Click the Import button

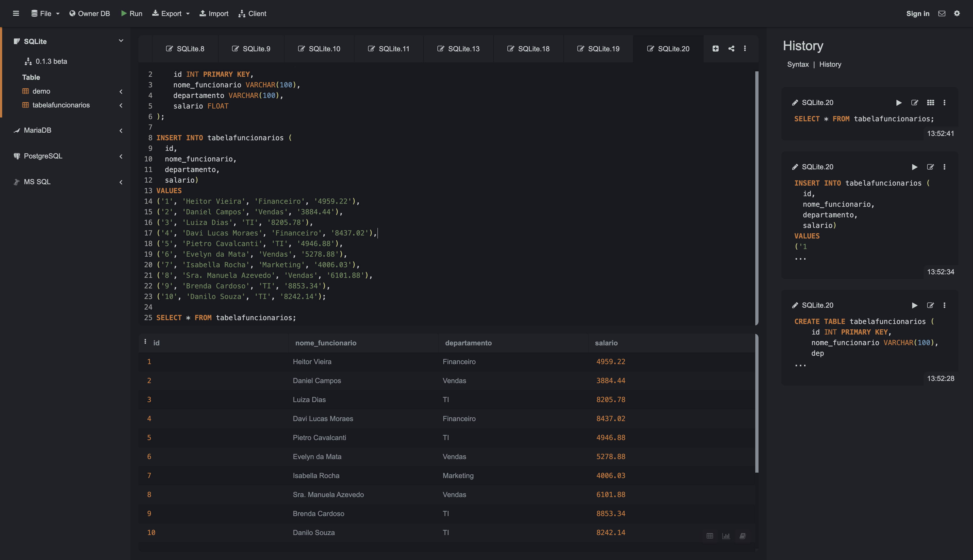[214, 14]
